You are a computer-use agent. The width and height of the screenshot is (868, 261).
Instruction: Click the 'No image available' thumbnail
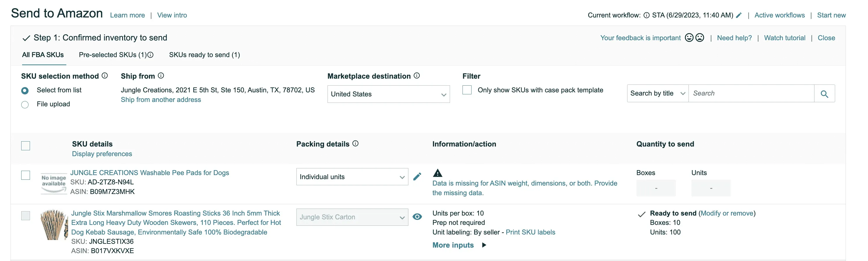point(54,183)
